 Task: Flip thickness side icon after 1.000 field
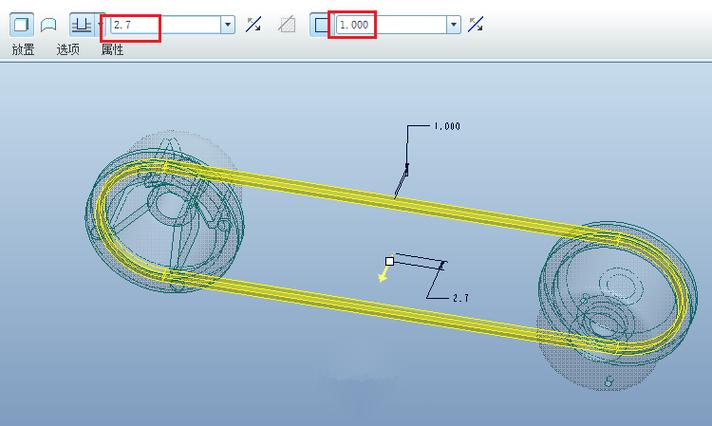tap(476, 24)
